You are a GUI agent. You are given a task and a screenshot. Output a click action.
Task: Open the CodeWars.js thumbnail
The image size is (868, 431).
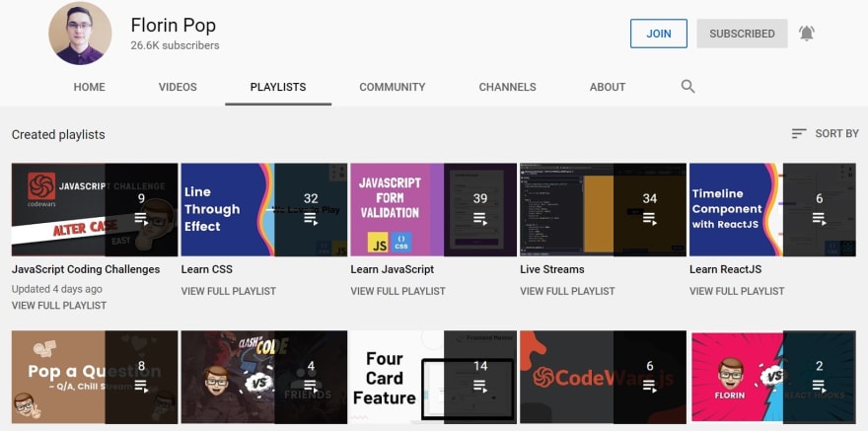click(x=603, y=378)
